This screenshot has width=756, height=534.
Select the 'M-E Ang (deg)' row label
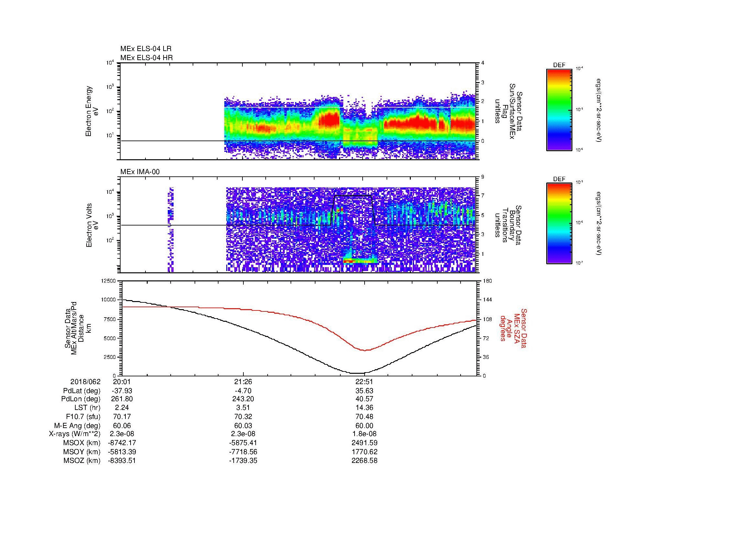(x=77, y=426)
